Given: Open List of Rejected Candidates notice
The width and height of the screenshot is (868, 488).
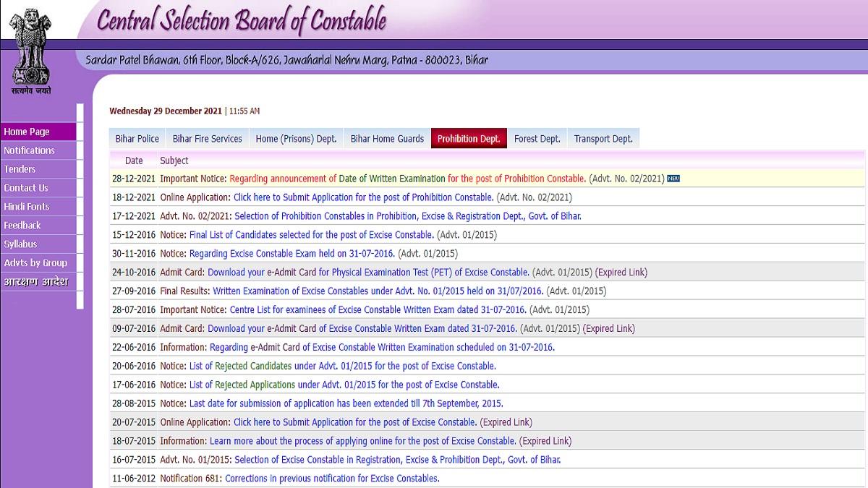Looking at the screenshot, I should point(342,366).
